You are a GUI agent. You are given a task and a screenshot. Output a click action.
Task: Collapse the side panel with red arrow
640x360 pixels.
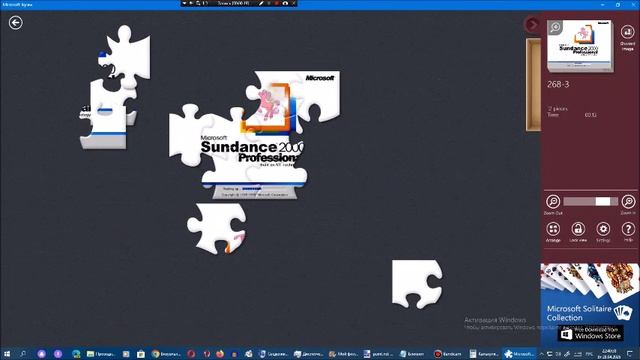click(x=532, y=25)
